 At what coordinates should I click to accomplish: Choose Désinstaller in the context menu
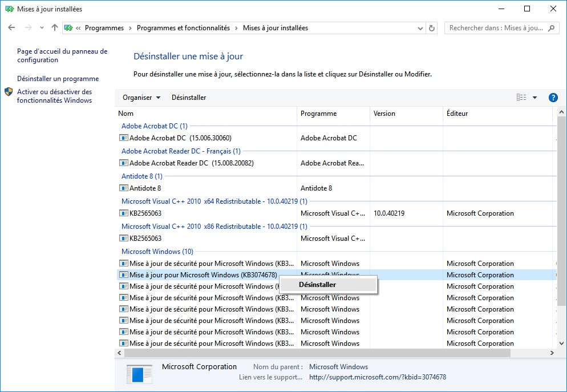click(x=329, y=285)
